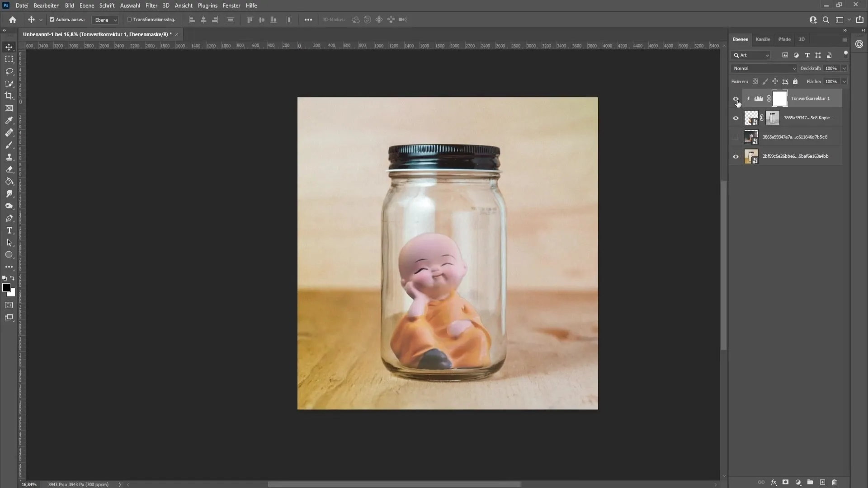Select the Type tool
The image size is (868, 488).
9,230
